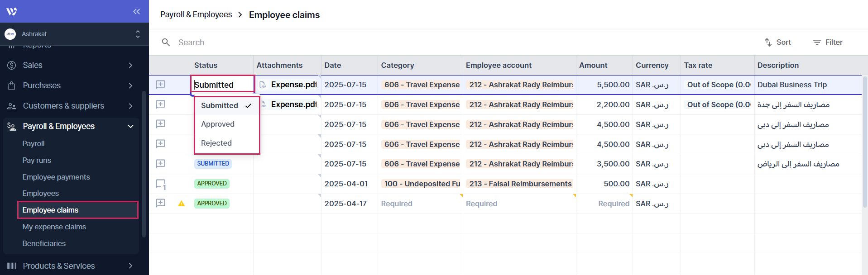
Task: Collapse the sidebar with double-chevron icon
Action: tap(136, 11)
